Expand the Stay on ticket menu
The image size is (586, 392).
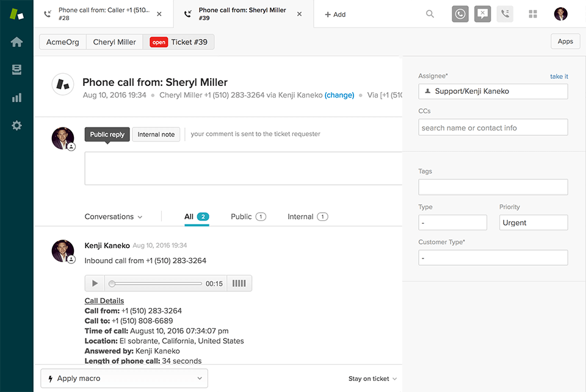coord(372,379)
